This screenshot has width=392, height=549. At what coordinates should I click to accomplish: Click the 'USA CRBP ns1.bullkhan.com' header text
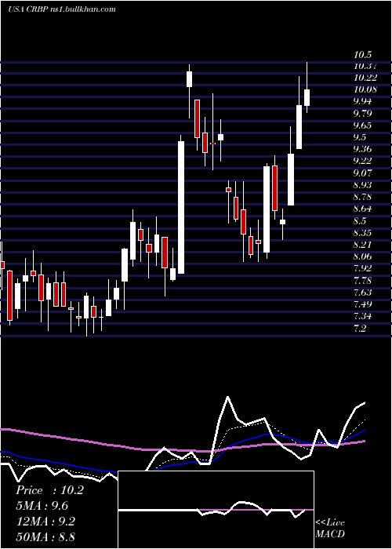coord(62,9)
